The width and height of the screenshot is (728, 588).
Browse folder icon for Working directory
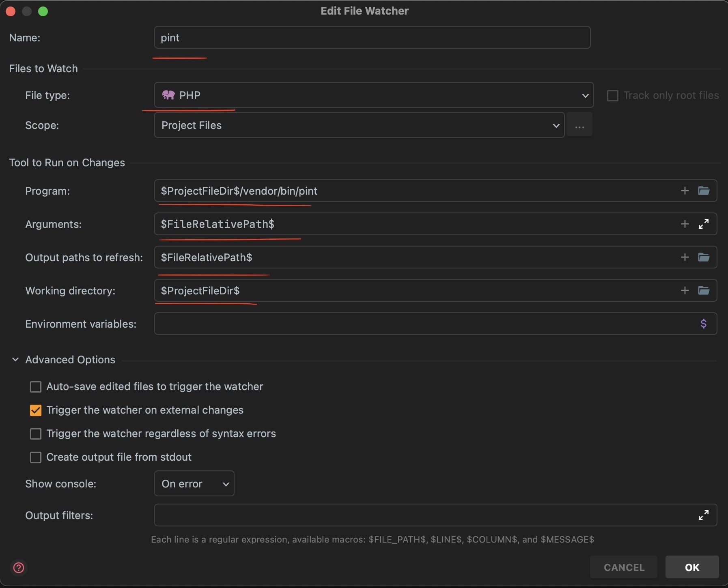coord(704,290)
